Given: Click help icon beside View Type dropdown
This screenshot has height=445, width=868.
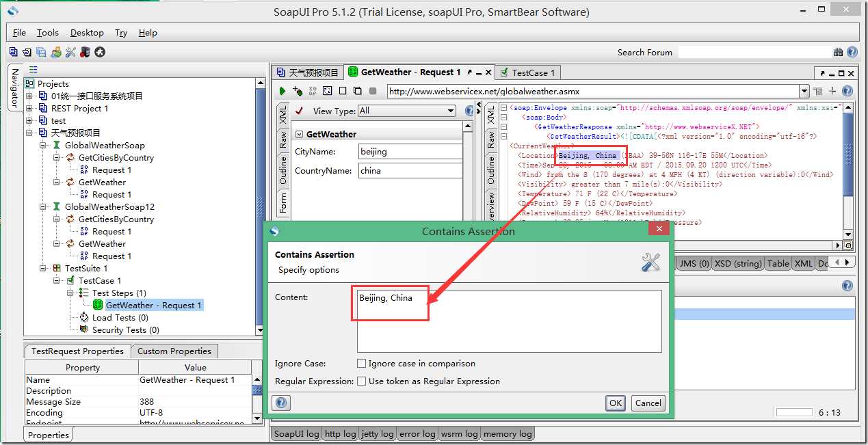Looking at the screenshot, I should (469, 111).
